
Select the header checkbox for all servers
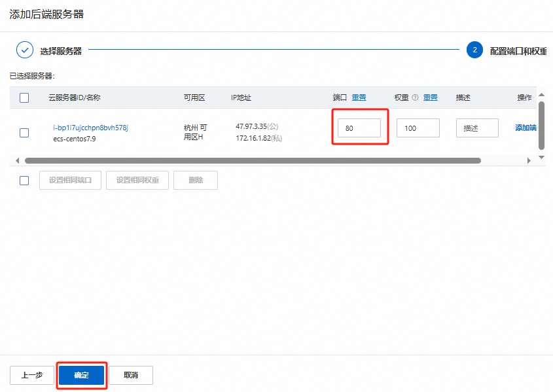click(24, 98)
